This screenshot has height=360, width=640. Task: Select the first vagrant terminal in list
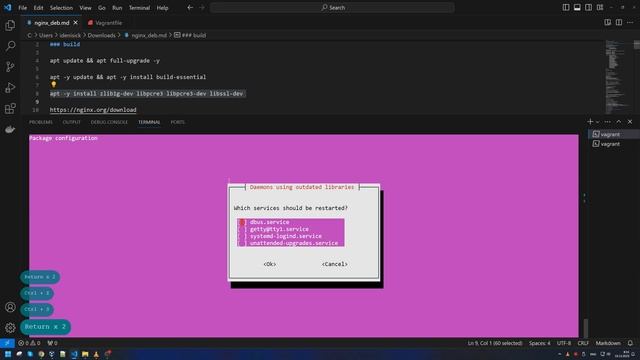(x=614, y=134)
